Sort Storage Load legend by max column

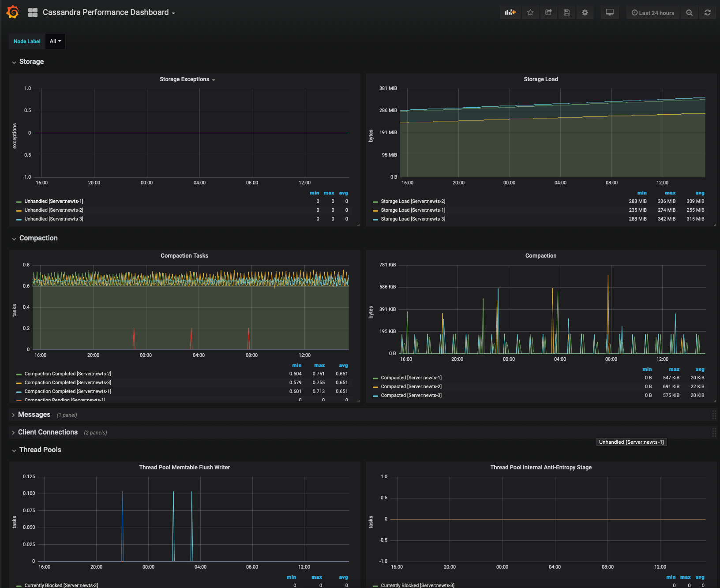(x=670, y=193)
